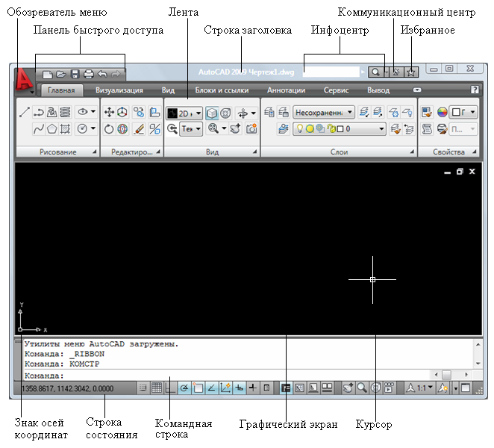Create a new drawing from Quick Access toolbar
Screen dimensions: 494x448
pos(48,75)
